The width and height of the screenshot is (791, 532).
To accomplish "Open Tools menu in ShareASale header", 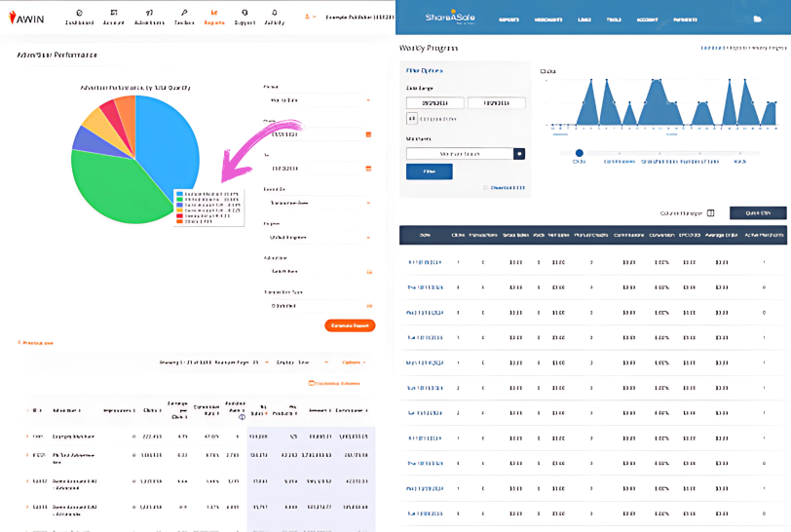I will tap(614, 19).
